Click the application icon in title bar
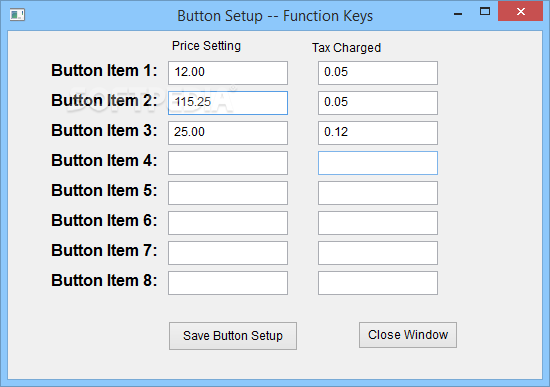 tap(17, 15)
